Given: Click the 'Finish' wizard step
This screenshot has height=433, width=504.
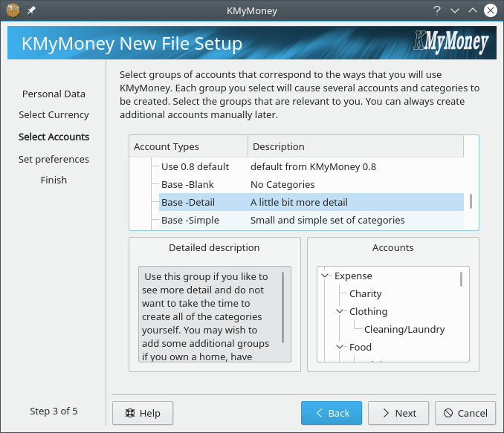Looking at the screenshot, I should tap(54, 180).
